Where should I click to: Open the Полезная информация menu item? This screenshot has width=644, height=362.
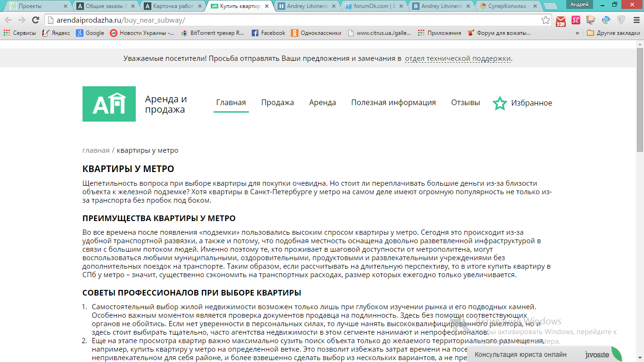(x=394, y=103)
